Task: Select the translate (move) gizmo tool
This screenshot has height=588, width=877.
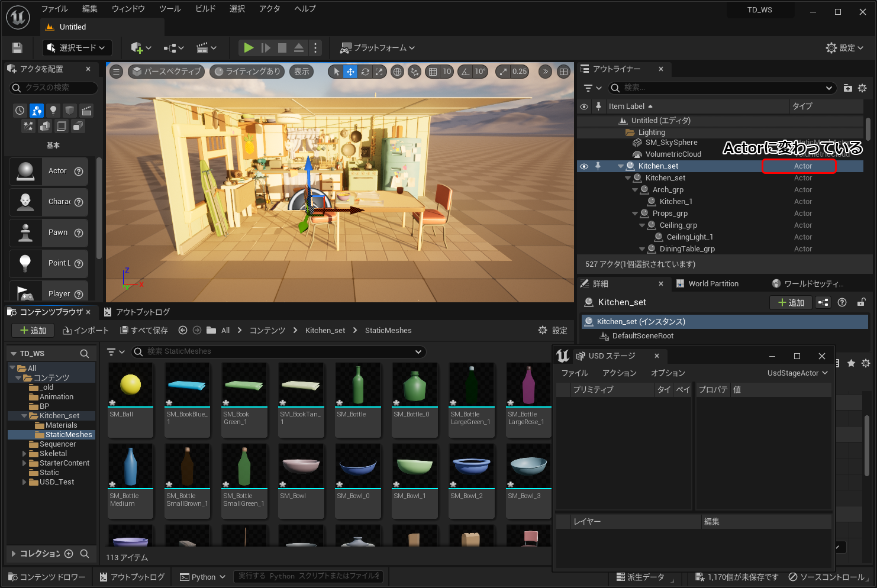Action: tap(350, 72)
